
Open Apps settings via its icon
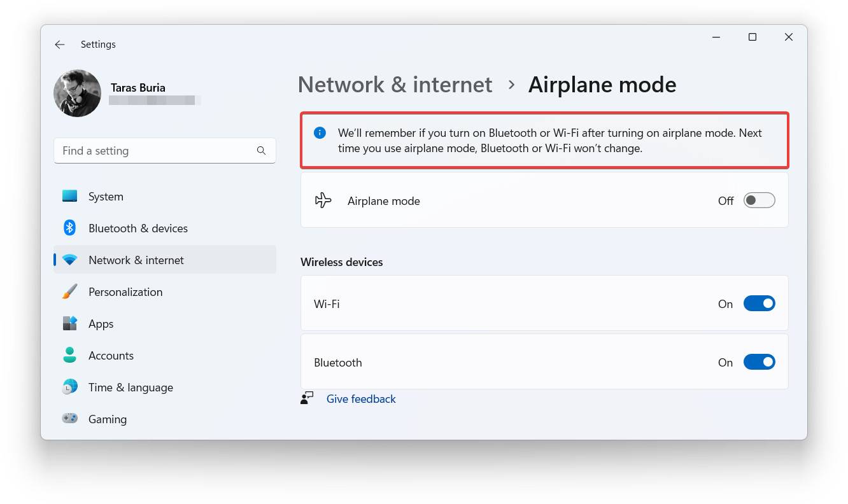(x=69, y=323)
